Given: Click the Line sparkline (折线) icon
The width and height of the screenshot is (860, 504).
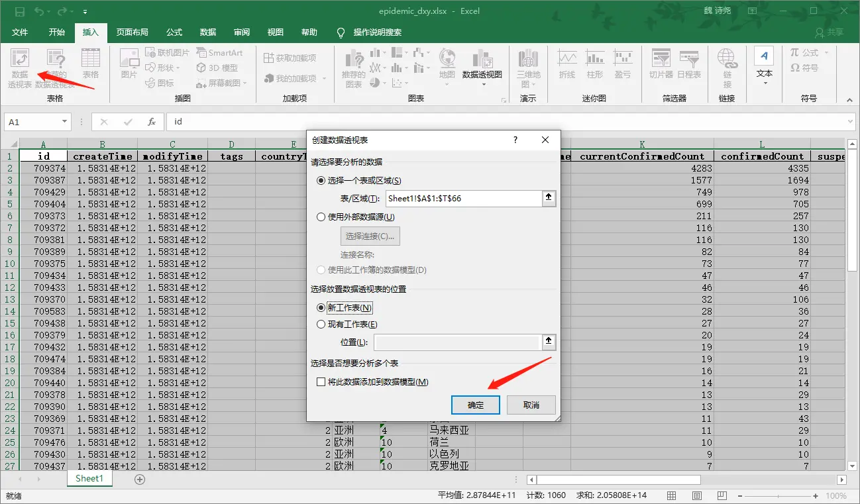Looking at the screenshot, I should (567, 64).
